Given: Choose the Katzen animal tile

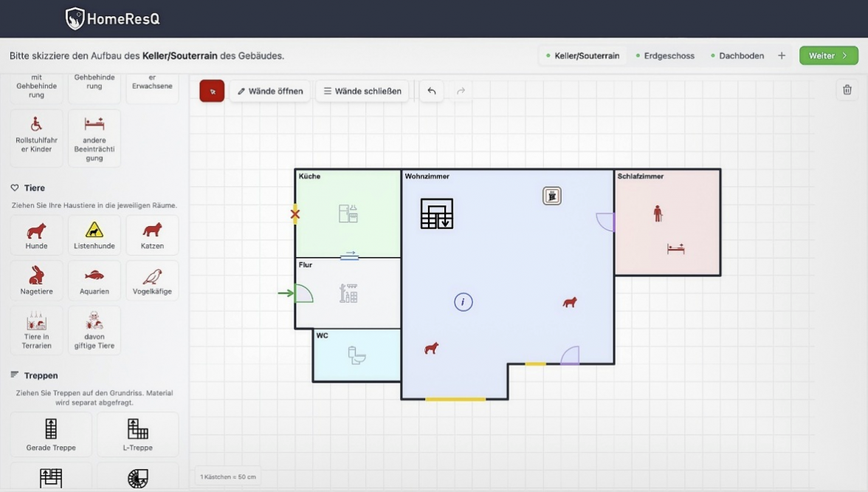Looking at the screenshot, I should click(152, 235).
